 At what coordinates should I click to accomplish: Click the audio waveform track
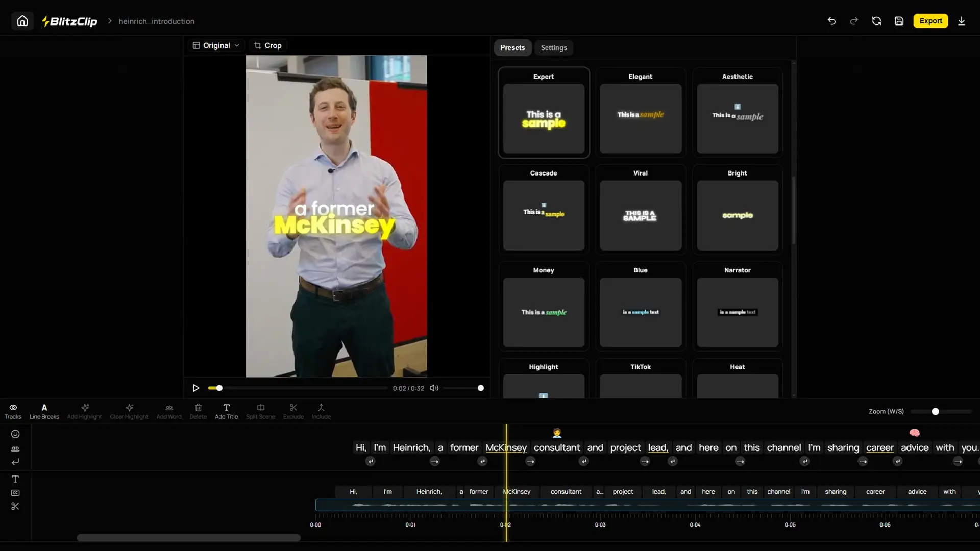tap(647, 505)
